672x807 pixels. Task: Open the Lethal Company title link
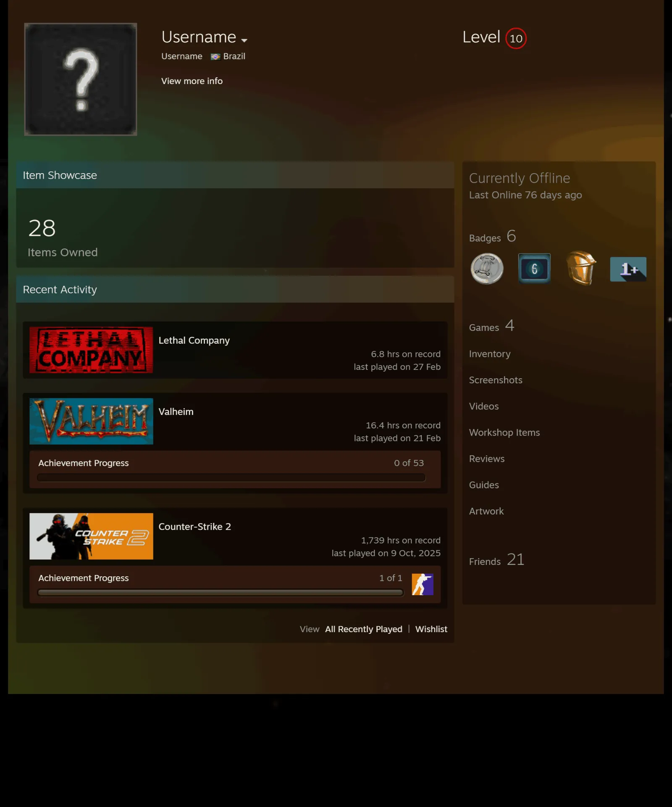click(x=194, y=340)
